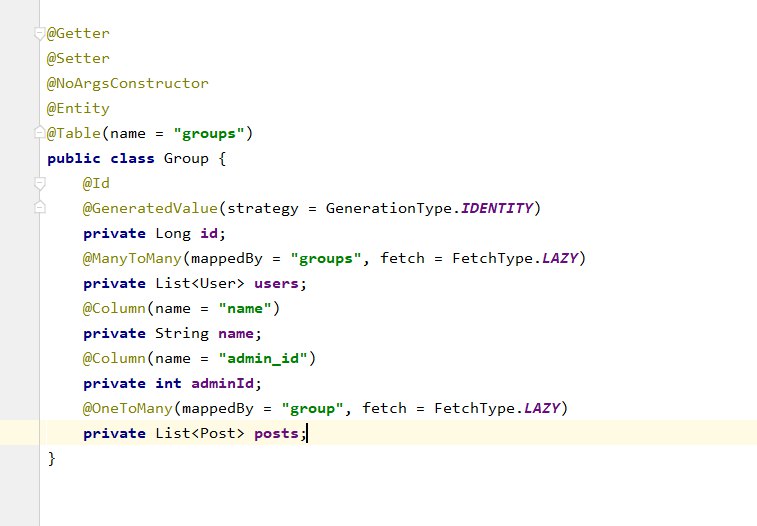Click the @OneToMany annotation
757x526 pixels.
[x=127, y=409]
